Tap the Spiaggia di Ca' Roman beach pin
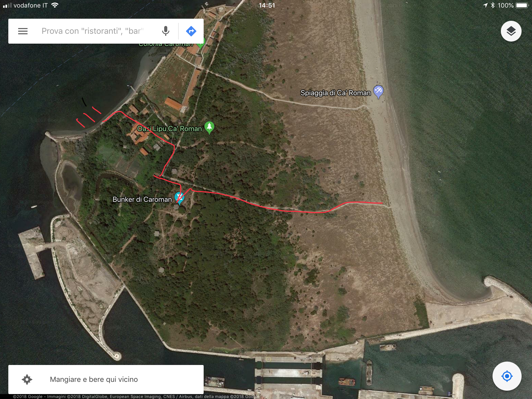Image resolution: width=532 pixels, height=399 pixels. point(378,92)
